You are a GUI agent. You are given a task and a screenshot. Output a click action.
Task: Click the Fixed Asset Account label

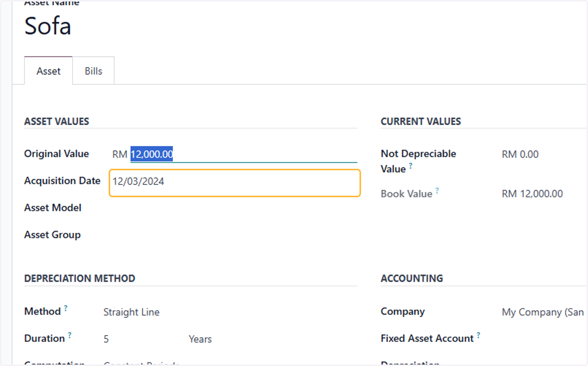(x=427, y=339)
